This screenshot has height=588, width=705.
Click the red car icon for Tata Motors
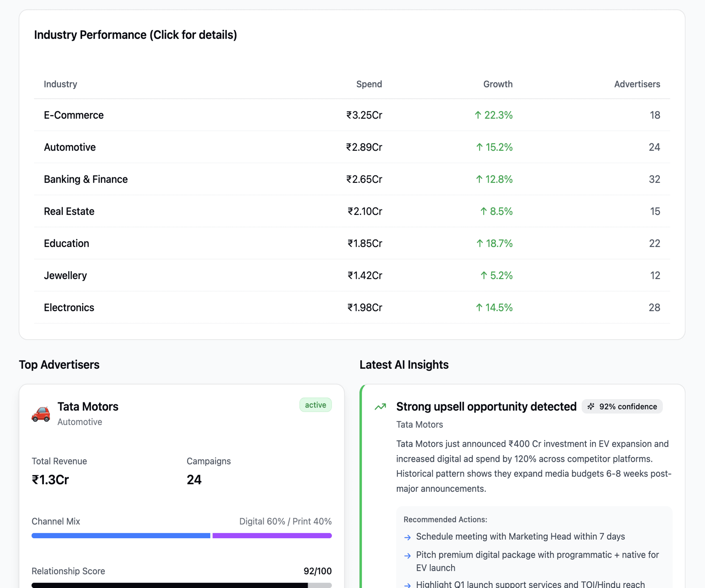click(41, 413)
